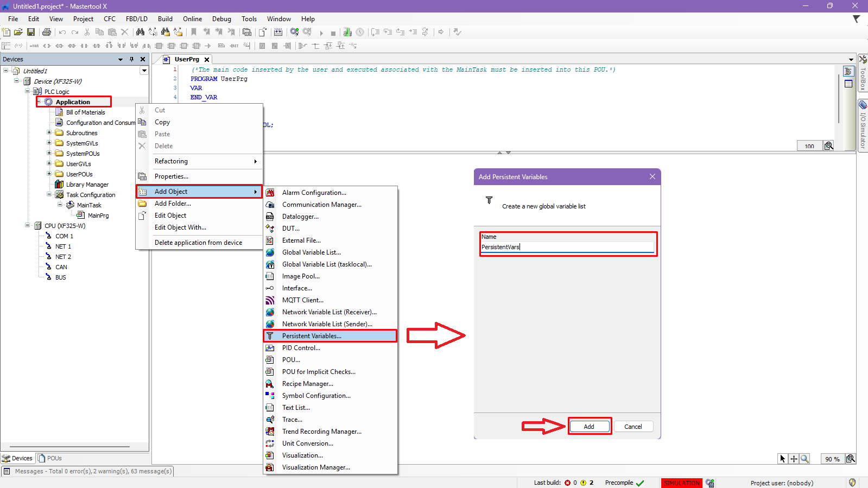The width and height of the screenshot is (868, 488).
Task: Click the Persistent Variables funnel icon
Action: (270, 336)
